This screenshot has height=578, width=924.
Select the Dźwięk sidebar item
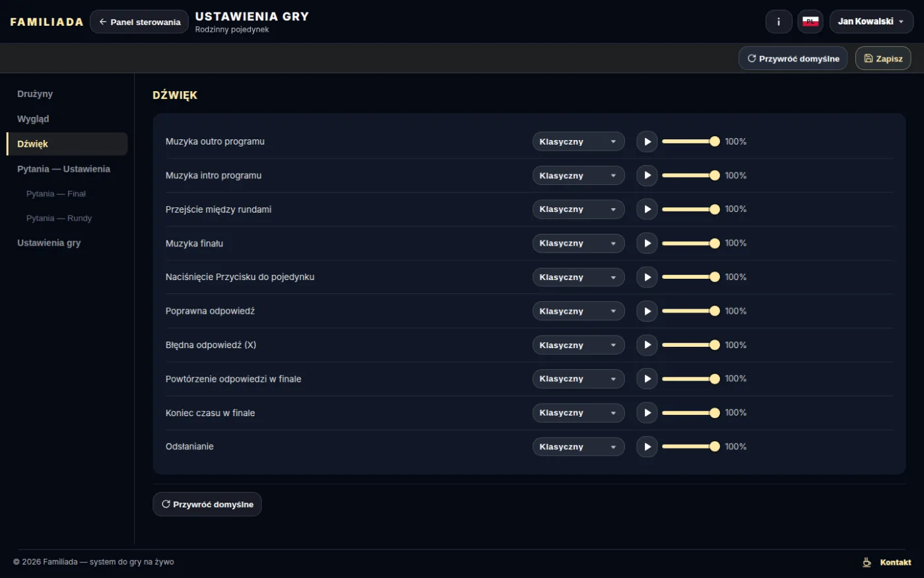coord(67,144)
